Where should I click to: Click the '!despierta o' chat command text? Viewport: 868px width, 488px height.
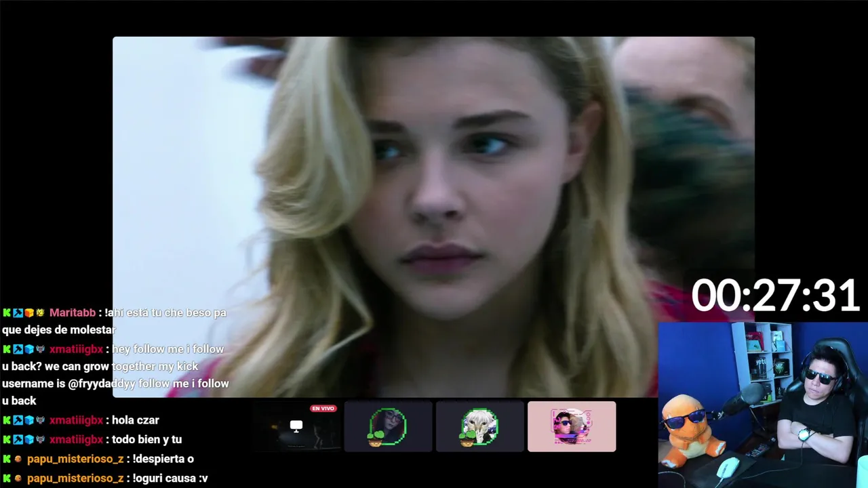coord(163,459)
